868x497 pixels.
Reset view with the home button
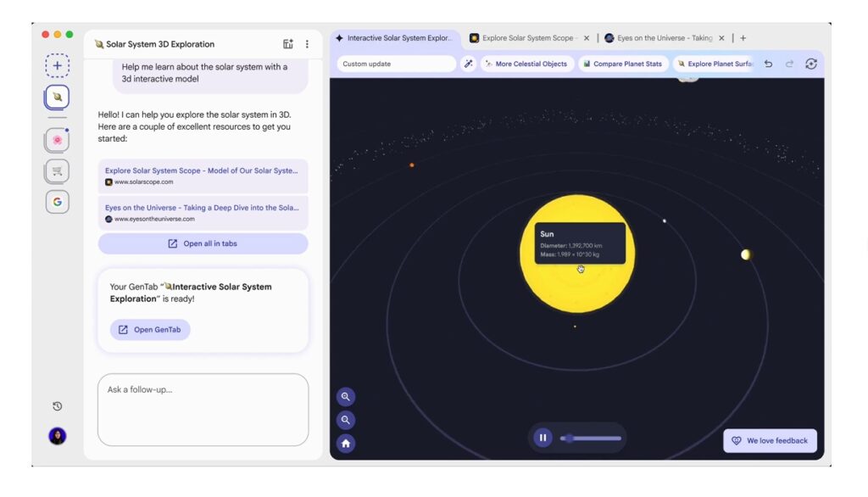346,443
